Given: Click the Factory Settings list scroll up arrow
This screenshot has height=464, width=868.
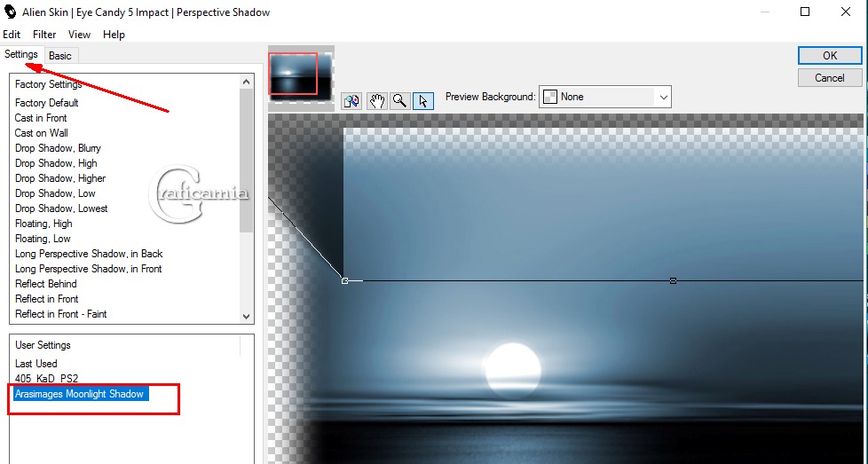Looking at the screenshot, I should (x=247, y=82).
